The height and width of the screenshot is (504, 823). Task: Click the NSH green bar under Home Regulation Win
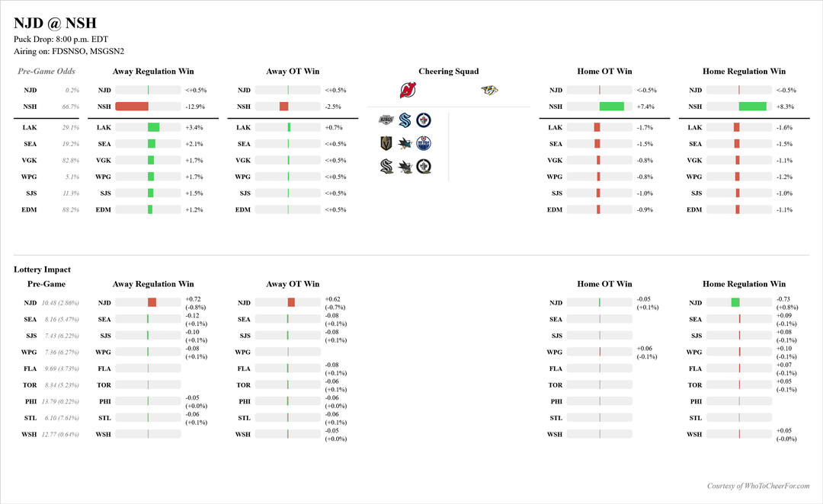(752, 107)
